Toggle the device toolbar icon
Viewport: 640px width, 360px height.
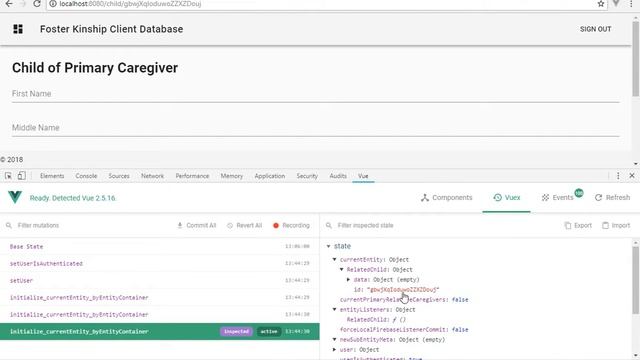point(22,176)
